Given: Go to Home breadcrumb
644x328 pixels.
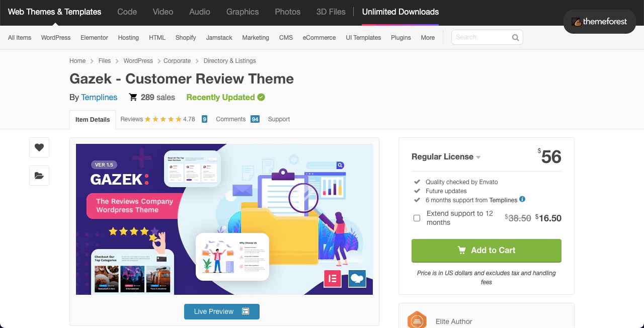Looking at the screenshot, I should [x=77, y=61].
